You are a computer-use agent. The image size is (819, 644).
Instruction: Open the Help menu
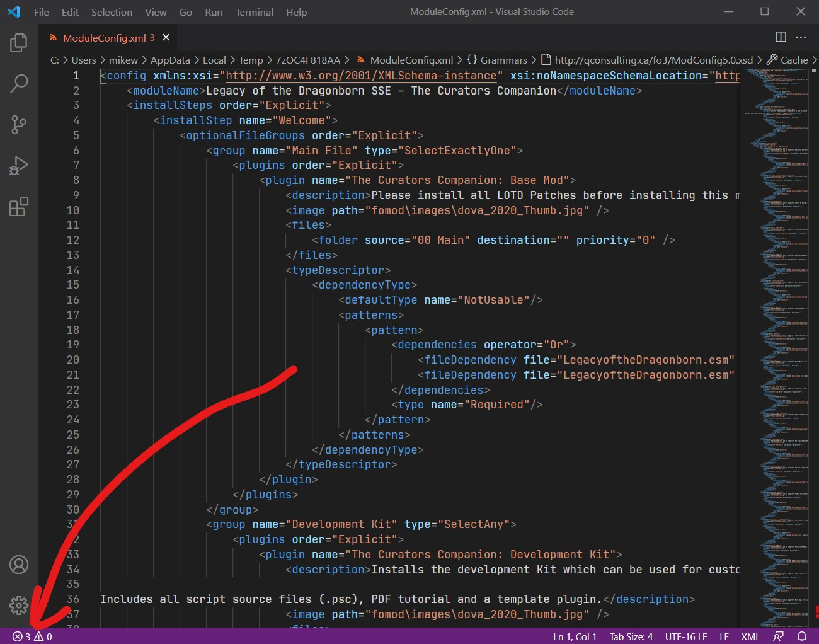296,12
